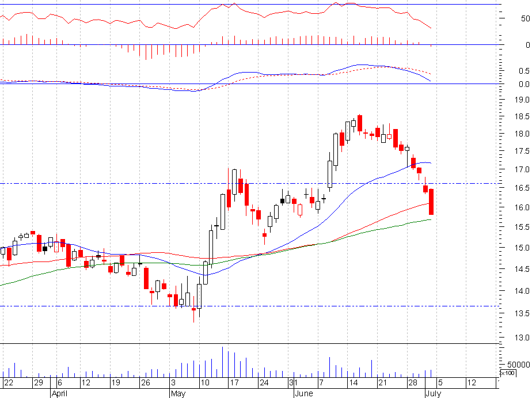The height and width of the screenshot is (398, 532).
Task: Click the date label 6
Action: click(x=60, y=382)
